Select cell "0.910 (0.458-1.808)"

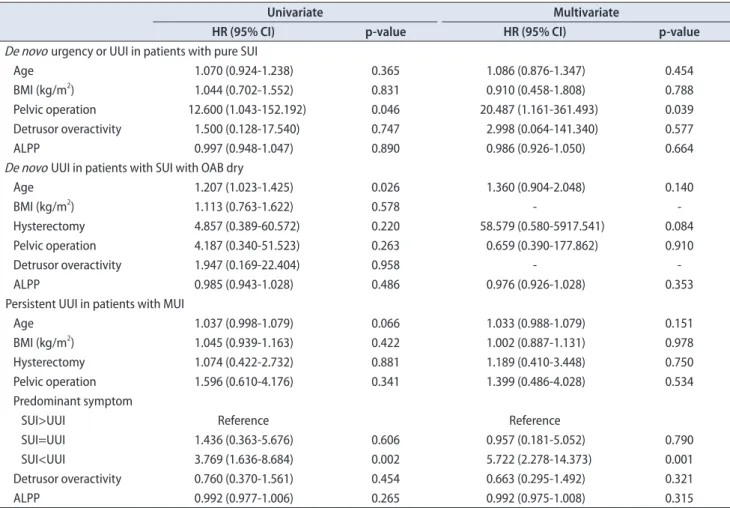(x=535, y=90)
